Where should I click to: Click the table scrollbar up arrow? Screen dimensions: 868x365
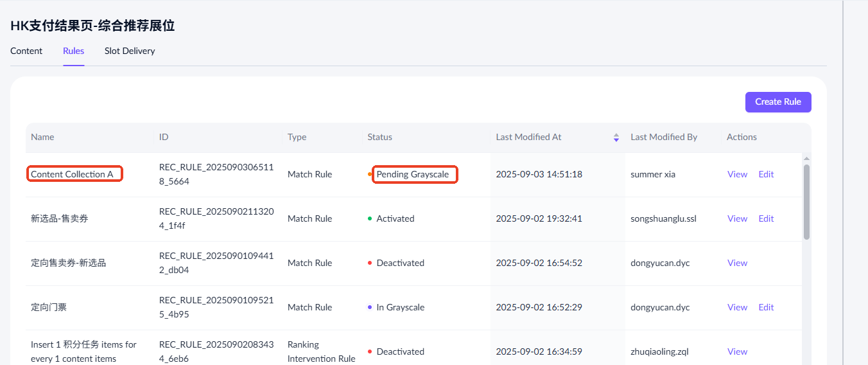pyautogui.click(x=806, y=159)
